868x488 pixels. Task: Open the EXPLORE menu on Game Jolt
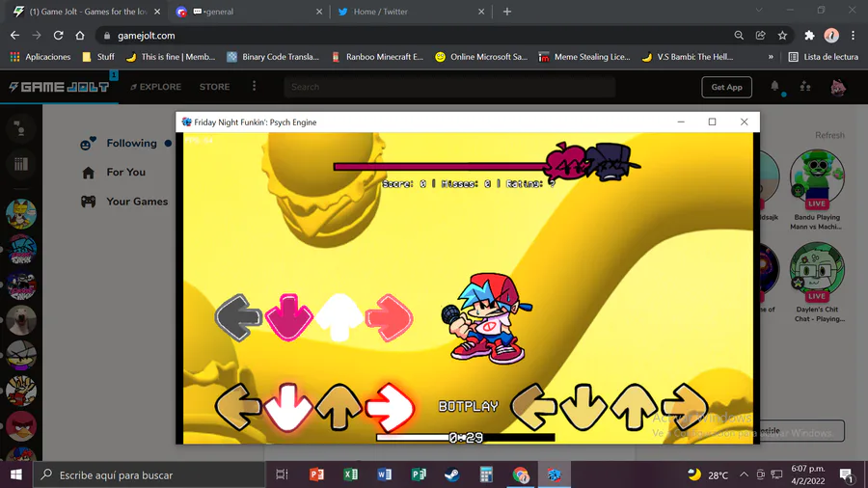[155, 87]
